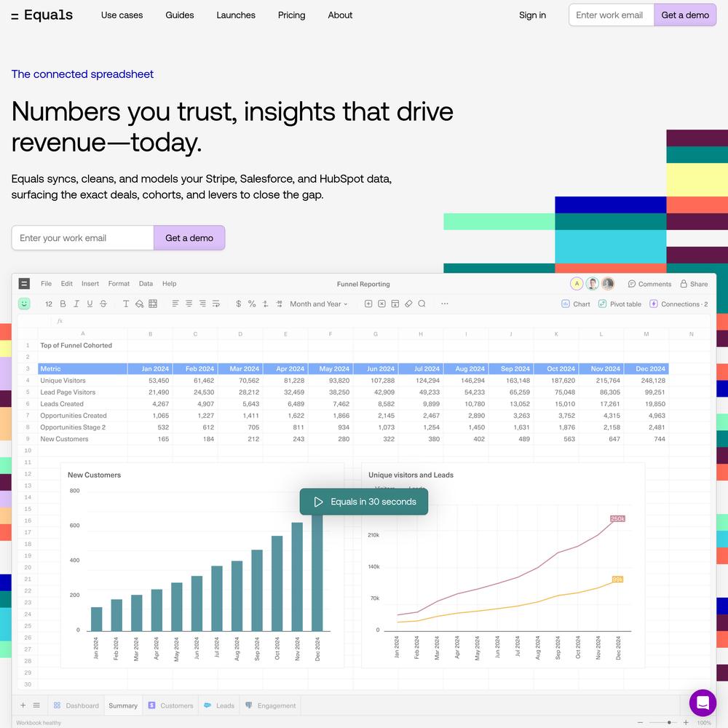Open the all sheets list icon
This screenshot has width=728, height=728.
[x=36, y=705]
